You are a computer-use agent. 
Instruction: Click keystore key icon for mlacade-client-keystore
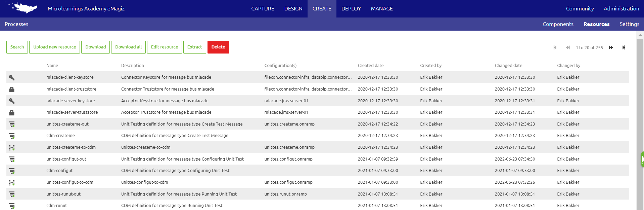(x=12, y=77)
